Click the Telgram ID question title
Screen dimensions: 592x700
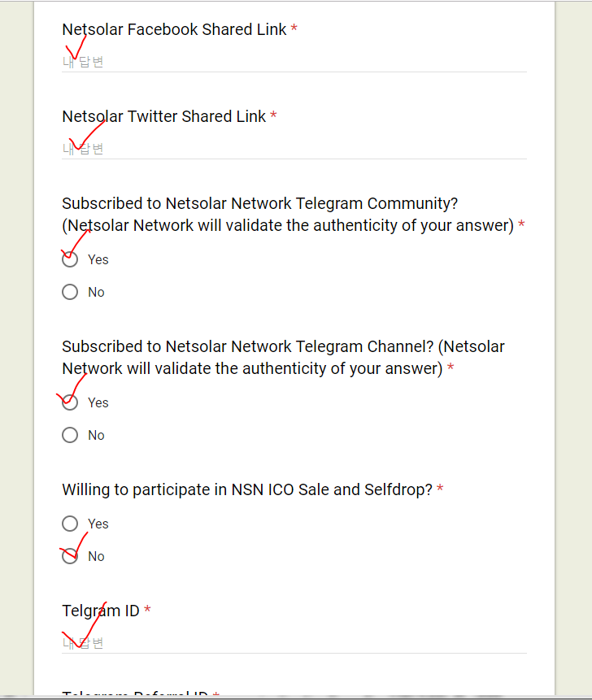click(x=101, y=611)
